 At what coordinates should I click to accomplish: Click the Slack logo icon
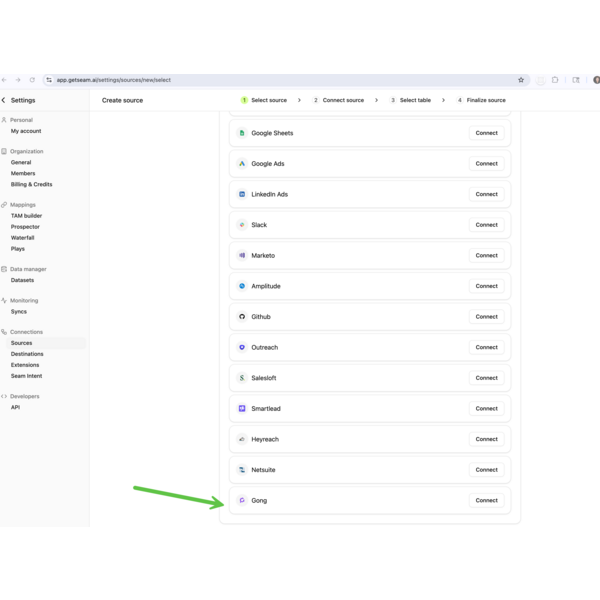coord(242,225)
